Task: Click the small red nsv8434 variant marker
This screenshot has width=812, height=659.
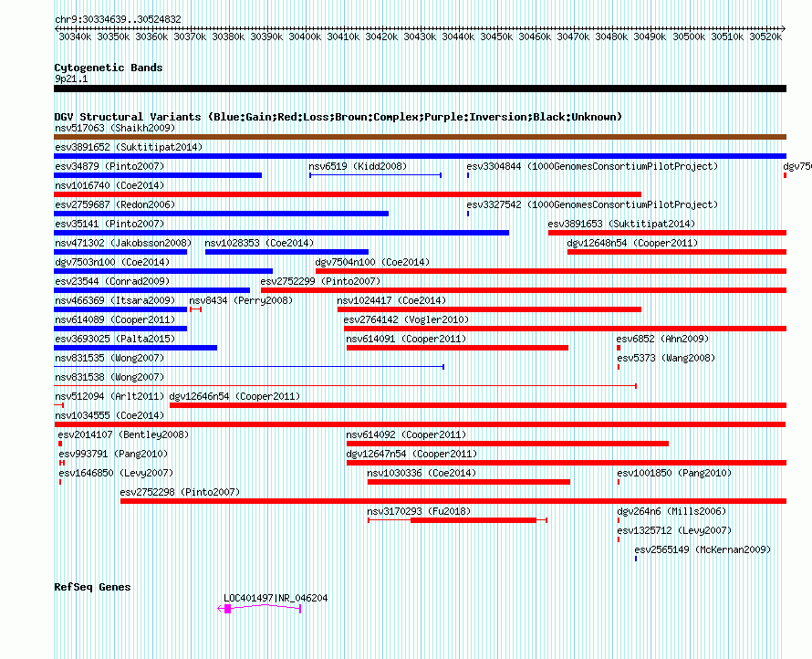Action: pos(196,309)
